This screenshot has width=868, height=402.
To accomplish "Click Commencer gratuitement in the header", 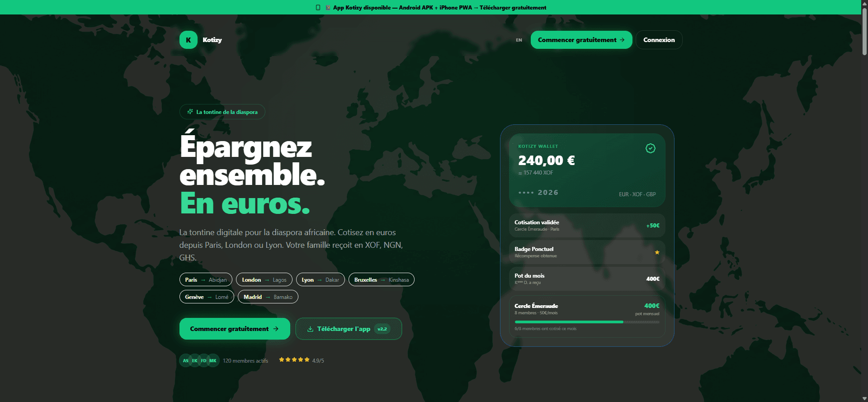I will coord(581,40).
